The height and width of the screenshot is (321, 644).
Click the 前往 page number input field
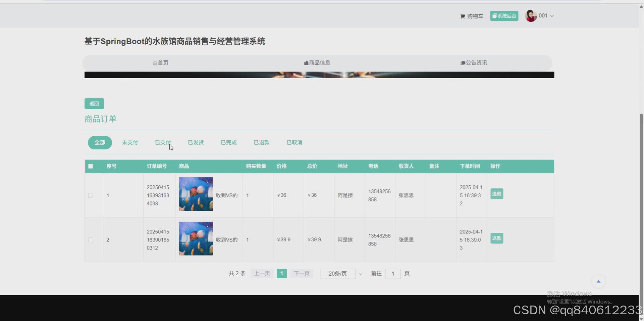point(393,274)
